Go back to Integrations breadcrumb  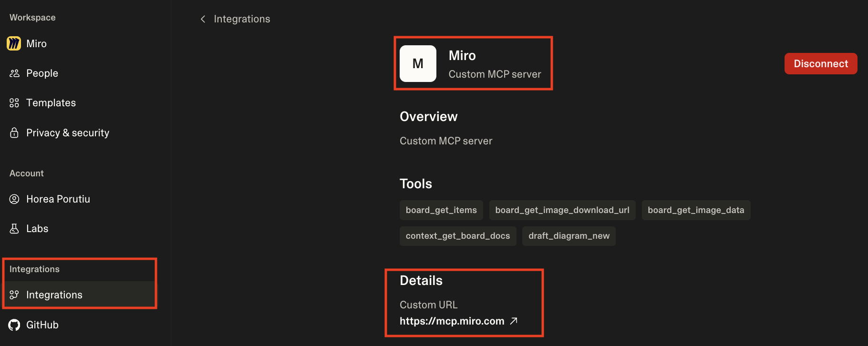(x=242, y=19)
